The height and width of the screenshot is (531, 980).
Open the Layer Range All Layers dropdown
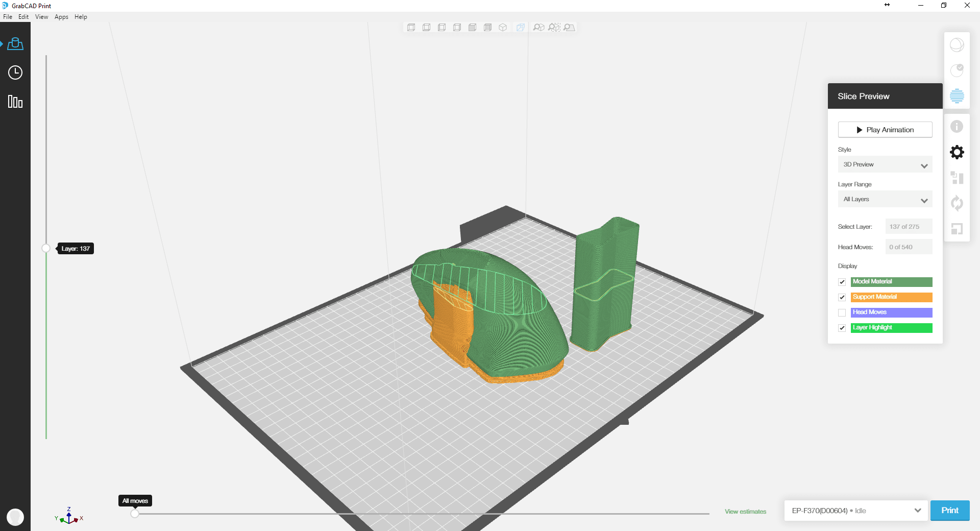[x=885, y=199]
